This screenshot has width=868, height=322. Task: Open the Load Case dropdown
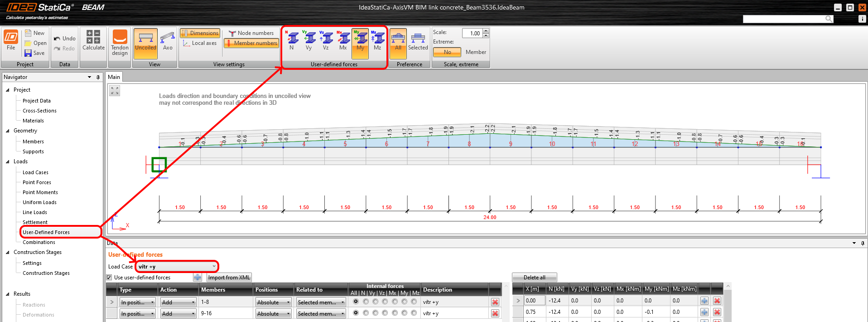click(x=214, y=266)
